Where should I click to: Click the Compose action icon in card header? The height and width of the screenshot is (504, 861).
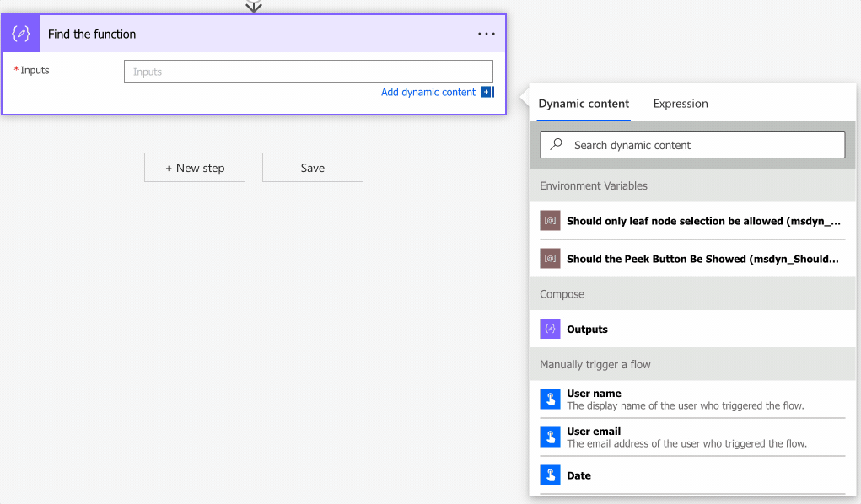(x=21, y=34)
